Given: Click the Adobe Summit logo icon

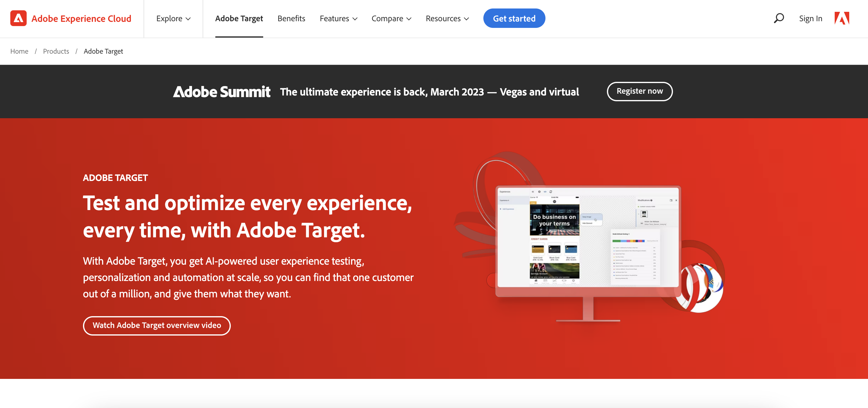Looking at the screenshot, I should (x=221, y=91).
